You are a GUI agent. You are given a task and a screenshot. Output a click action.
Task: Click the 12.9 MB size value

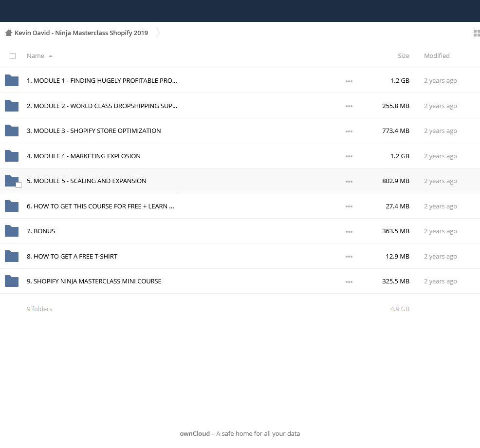(x=397, y=256)
